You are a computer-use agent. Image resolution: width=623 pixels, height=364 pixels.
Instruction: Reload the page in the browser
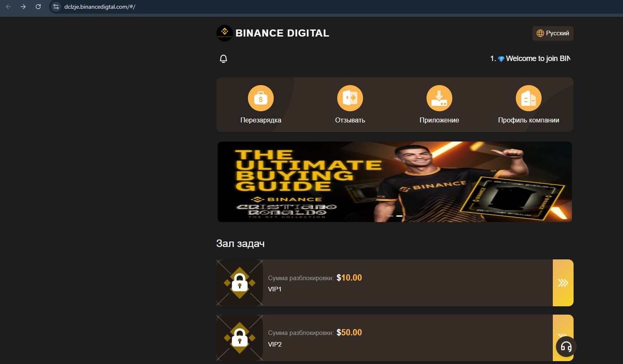38,7
